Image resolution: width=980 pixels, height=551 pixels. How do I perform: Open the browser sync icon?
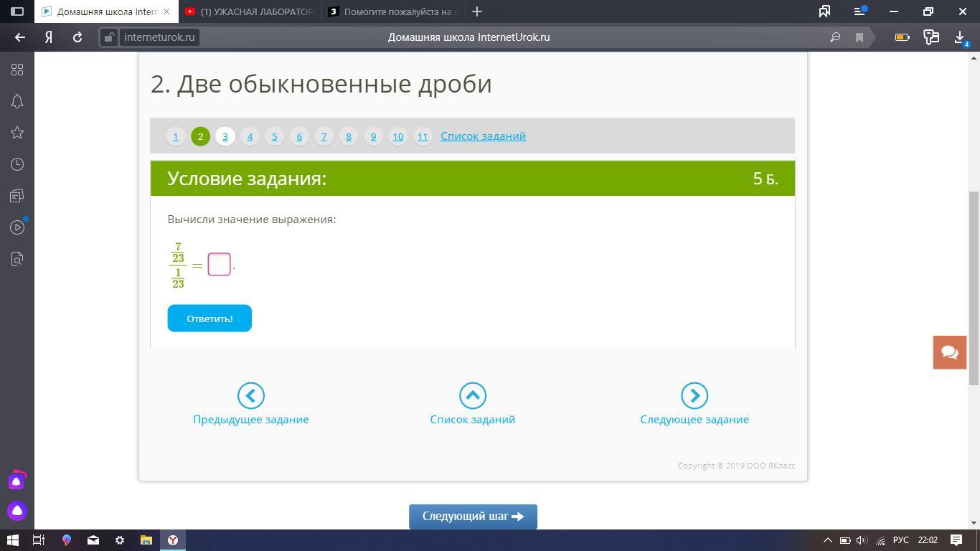(931, 37)
